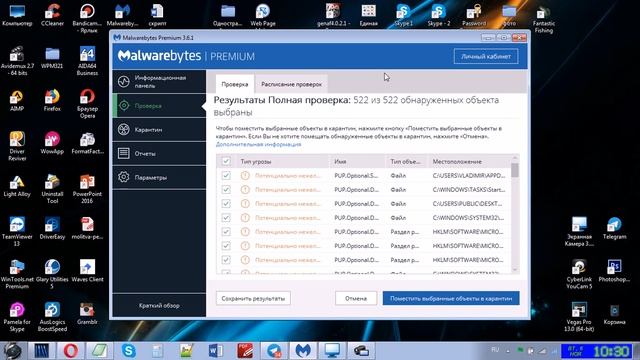Open the CCleaner desktop icon
This screenshot has width=640, height=360.
click(x=52, y=15)
